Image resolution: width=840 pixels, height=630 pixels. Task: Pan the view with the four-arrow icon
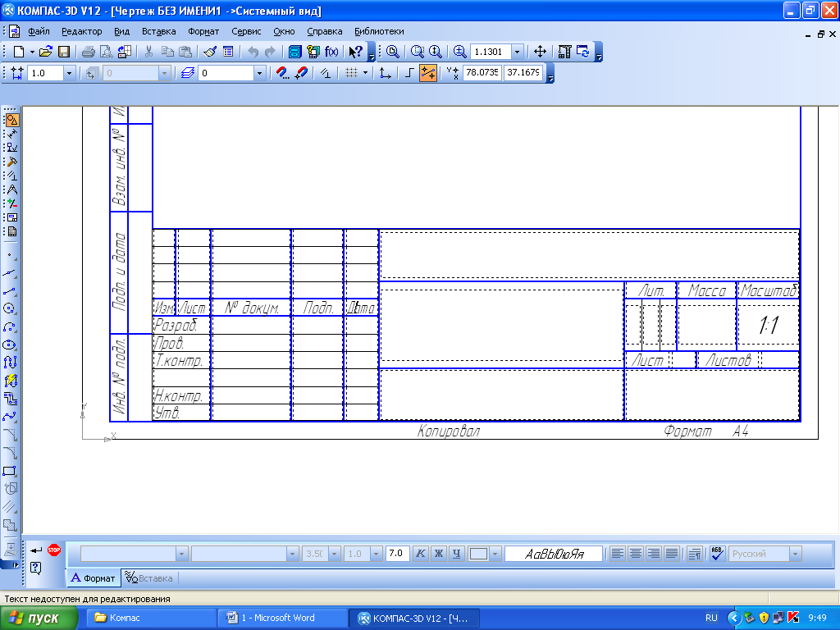click(x=540, y=52)
